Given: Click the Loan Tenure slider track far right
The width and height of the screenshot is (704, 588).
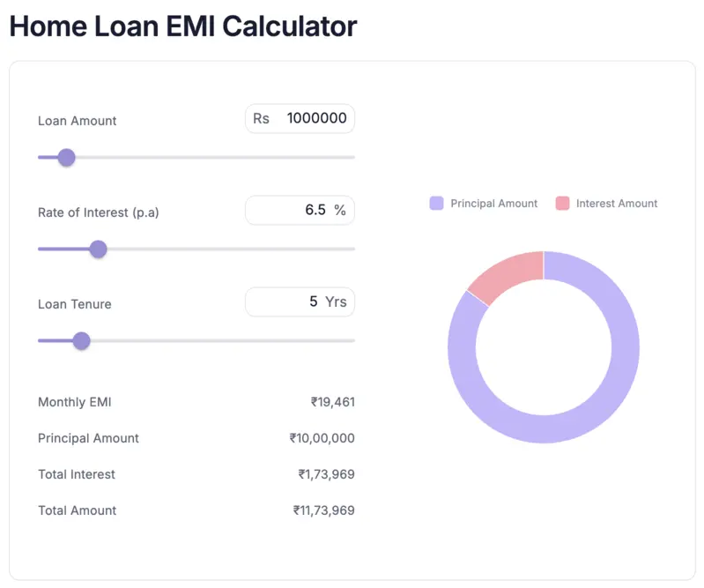Looking at the screenshot, I should [x=351, y=340].
